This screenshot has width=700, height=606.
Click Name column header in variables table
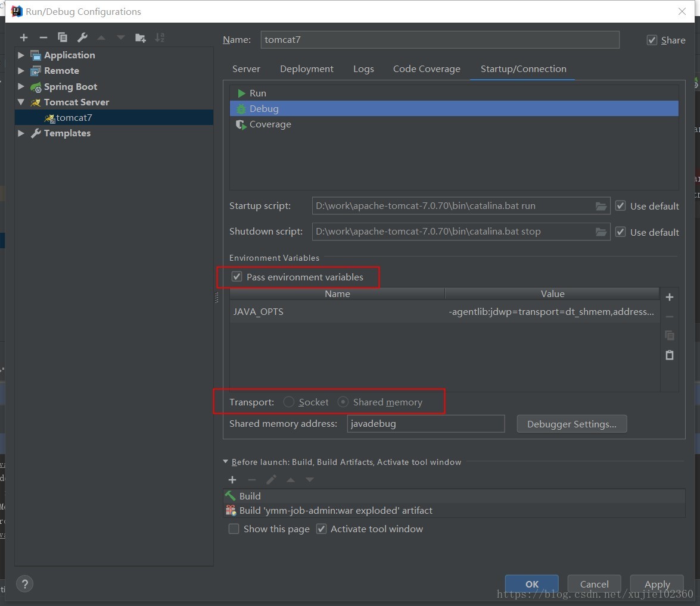pos(337,293)
